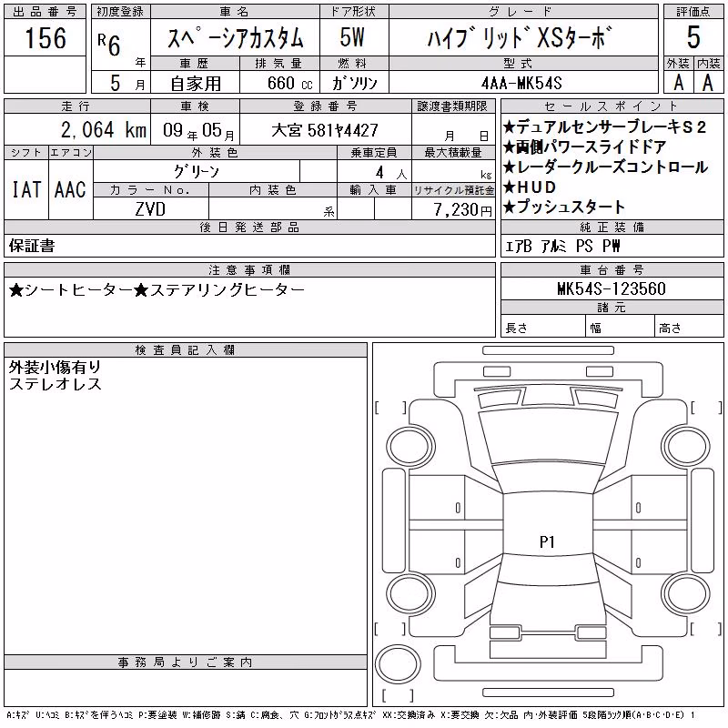Select the 外装小傷有り inspector note
Viewport: 728px width, 728px height.
pos(55,368)
